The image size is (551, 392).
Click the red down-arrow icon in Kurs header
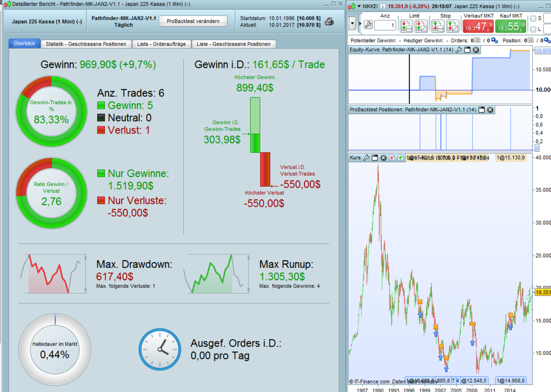(x=392, y=158)
